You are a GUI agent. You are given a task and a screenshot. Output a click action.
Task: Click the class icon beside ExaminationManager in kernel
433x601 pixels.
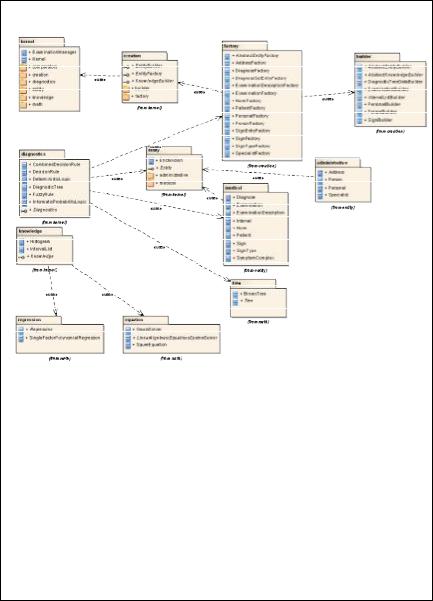coord(24,52)
